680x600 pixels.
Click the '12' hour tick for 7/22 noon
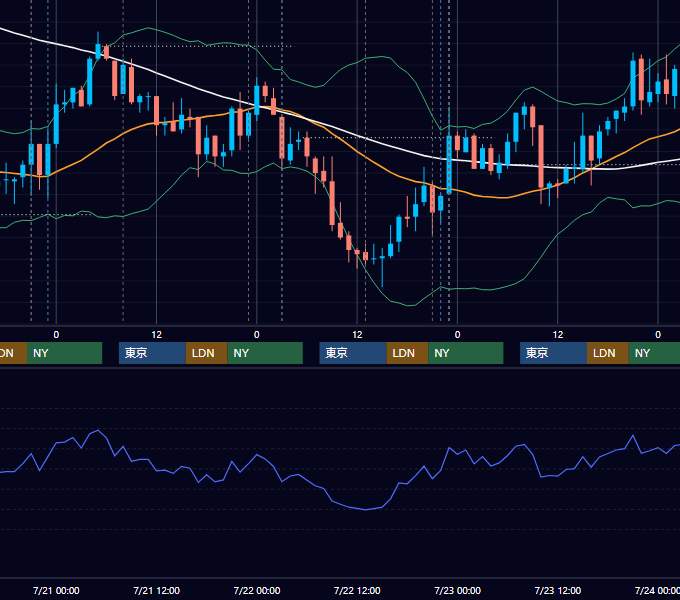[x=357, y=335]
